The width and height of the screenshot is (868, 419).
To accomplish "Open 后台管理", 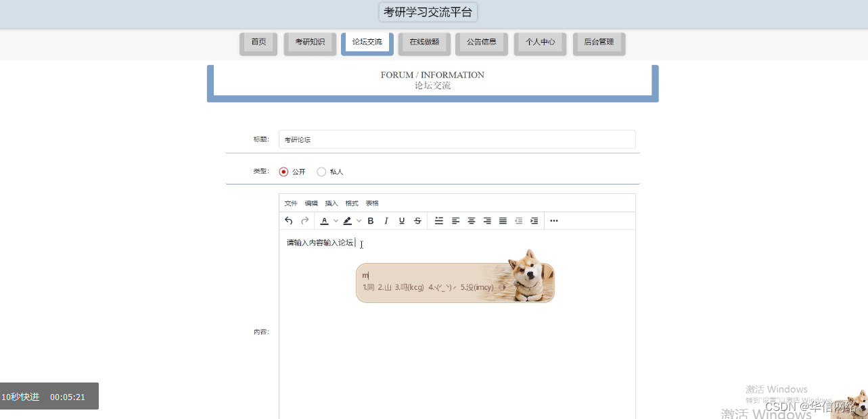I will coord(598,41).
